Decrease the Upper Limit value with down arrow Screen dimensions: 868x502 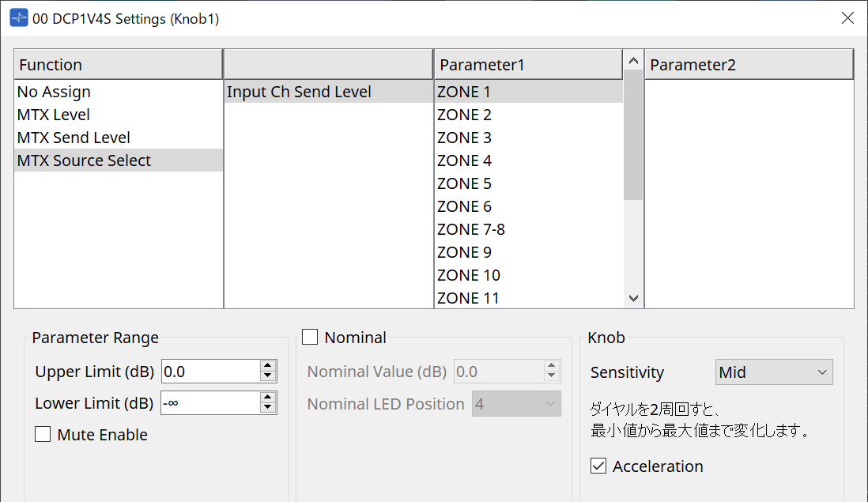point(268,376)
